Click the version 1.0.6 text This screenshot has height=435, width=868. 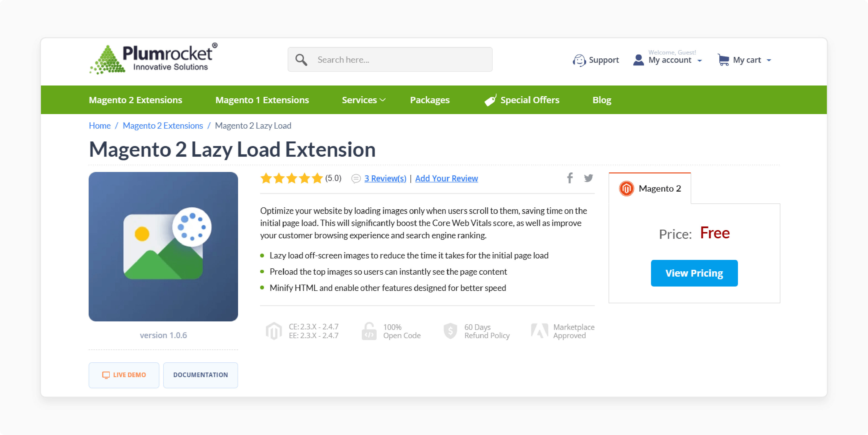pyautogui.click(x=163, y=336)
